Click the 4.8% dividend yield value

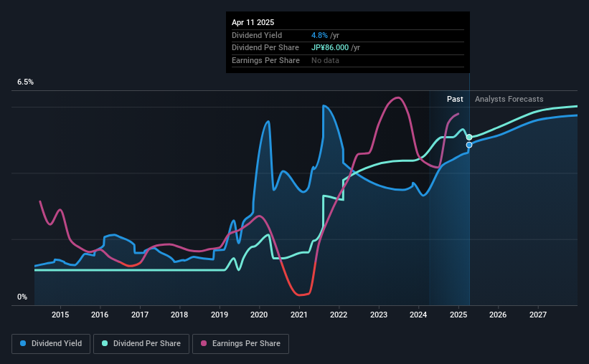319,35
